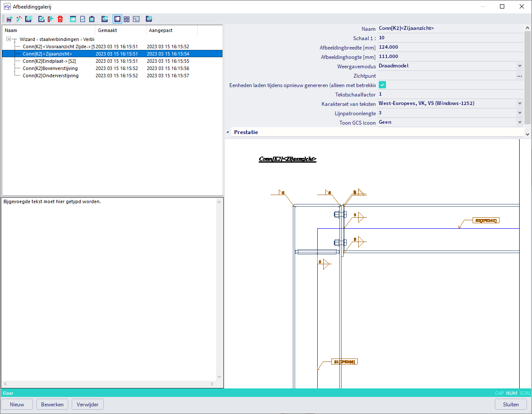Sort by the Aangepast column header
The image size is (532, 414).
coord(172,30)
